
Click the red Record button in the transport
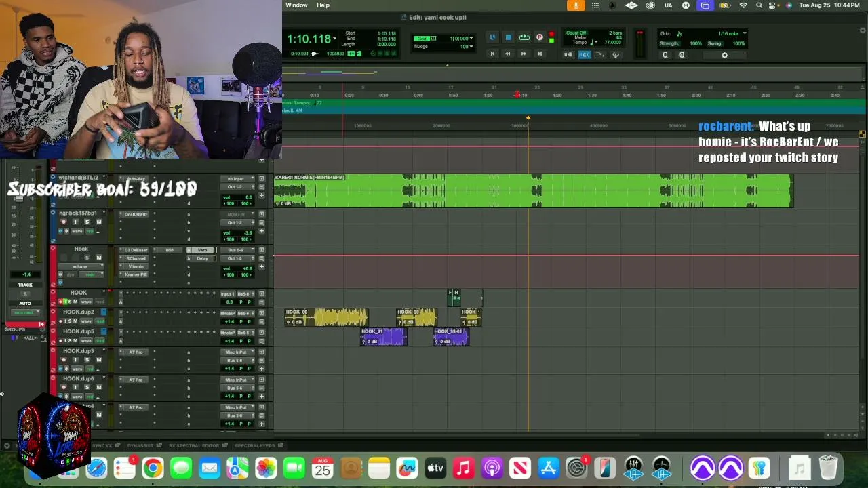tap(551, 35)
